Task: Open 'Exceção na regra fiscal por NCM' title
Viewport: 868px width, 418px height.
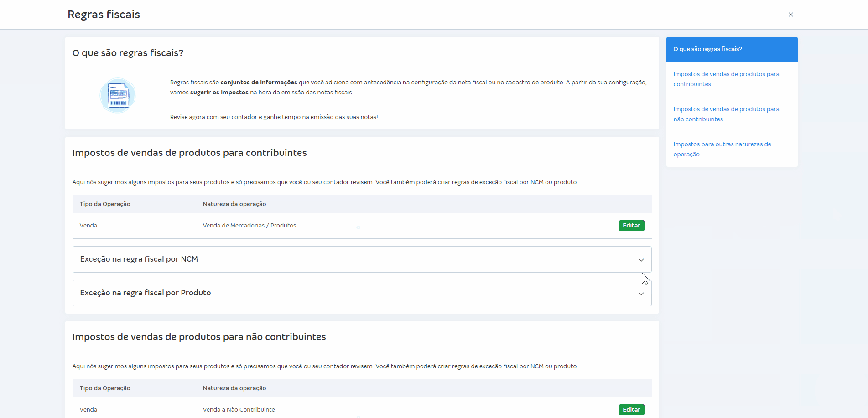Action: (x=139, y=259)
